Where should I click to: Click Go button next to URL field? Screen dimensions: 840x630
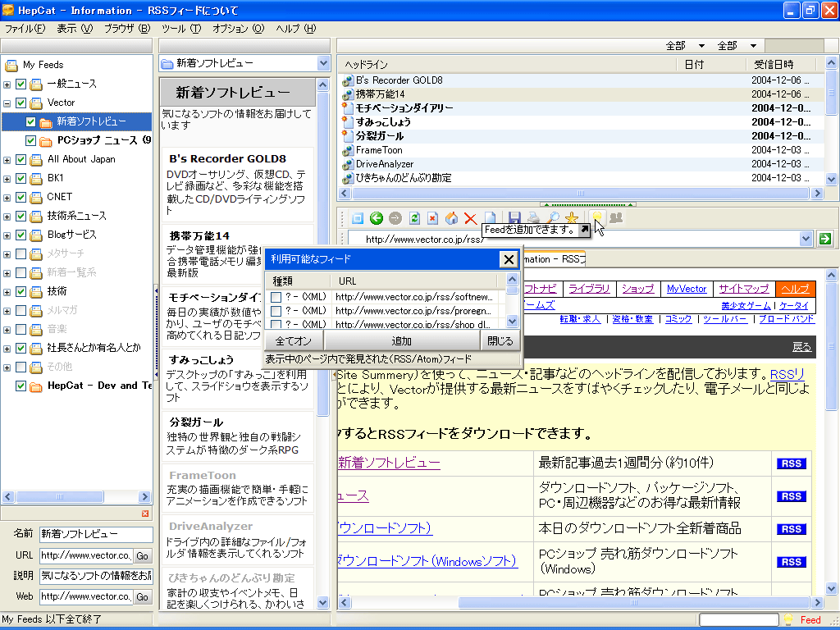pos(143,556)
